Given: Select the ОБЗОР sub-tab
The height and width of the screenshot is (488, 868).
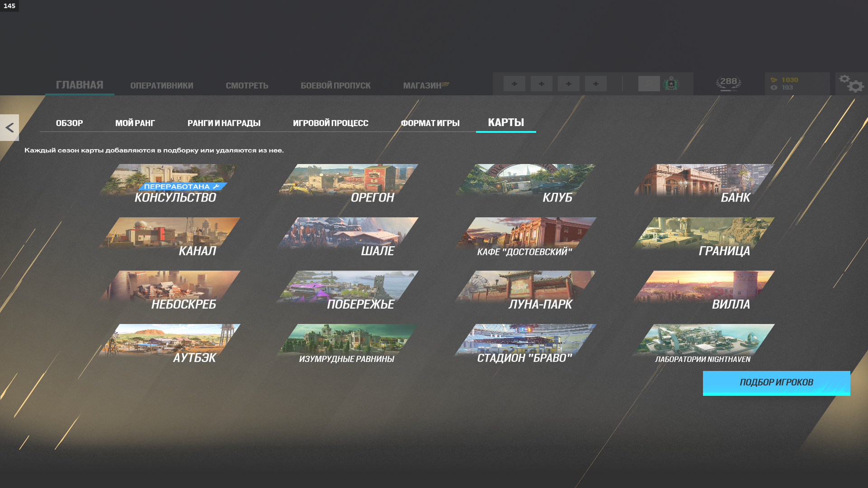Looking at the screenshot, I should pos(69,123).
